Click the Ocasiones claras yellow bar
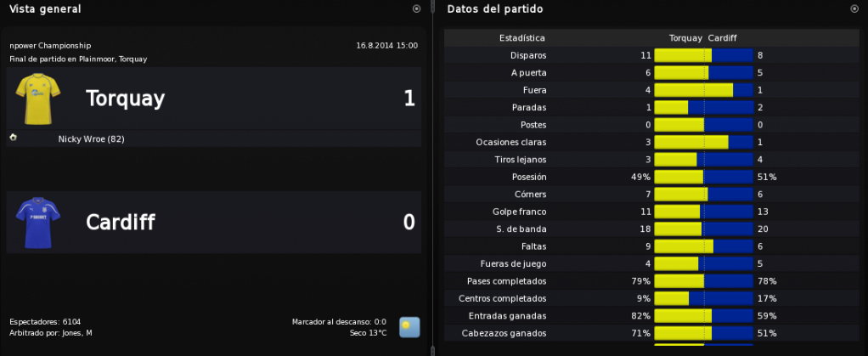 (691, 142)
